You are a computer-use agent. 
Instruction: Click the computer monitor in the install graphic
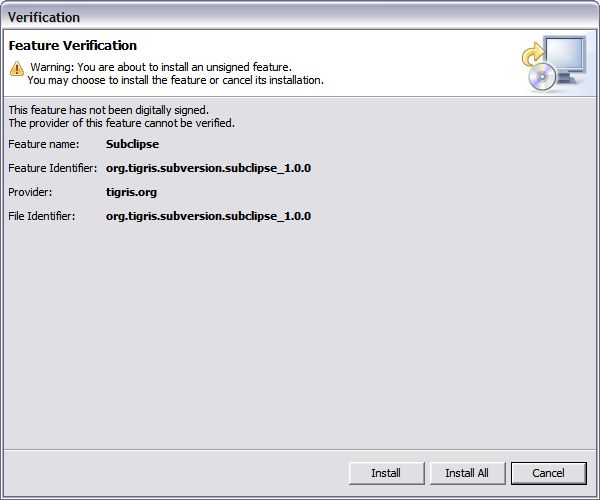point(565,59)
